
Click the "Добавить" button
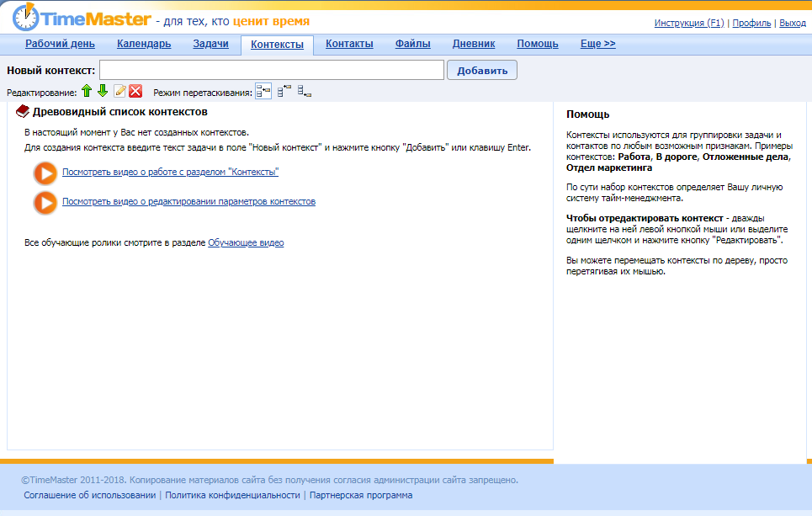tap(482, 71)
